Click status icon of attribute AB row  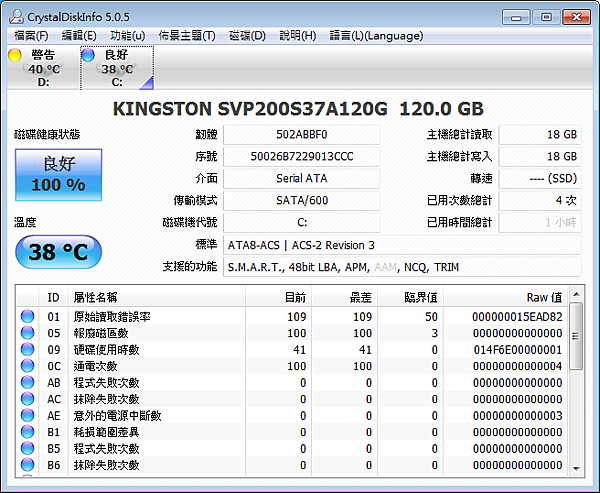[x=28, y=382]
